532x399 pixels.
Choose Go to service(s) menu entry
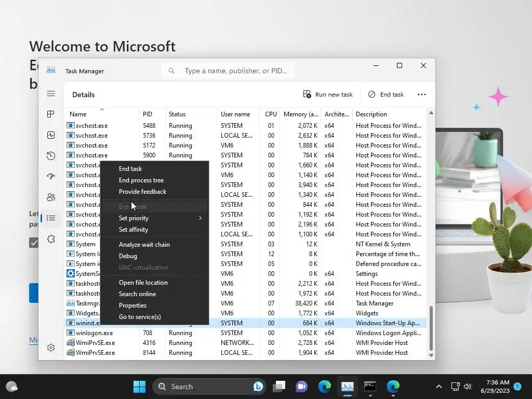point(154,317)
